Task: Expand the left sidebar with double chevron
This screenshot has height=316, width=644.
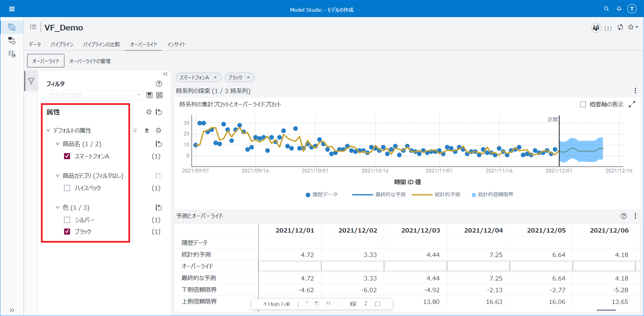Action: click(12, 310)
